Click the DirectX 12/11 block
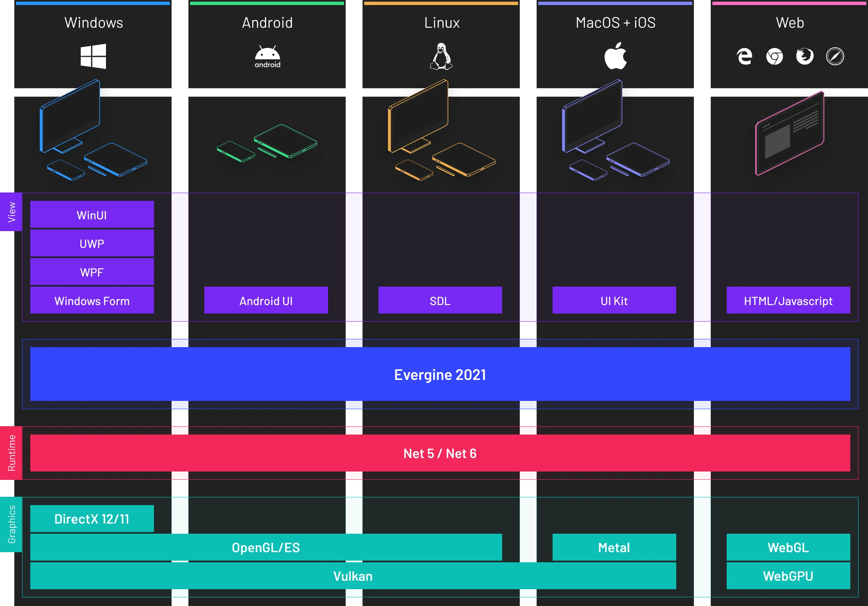The width and height of the screenshot is (868, 606). click(x=92, y=519)
